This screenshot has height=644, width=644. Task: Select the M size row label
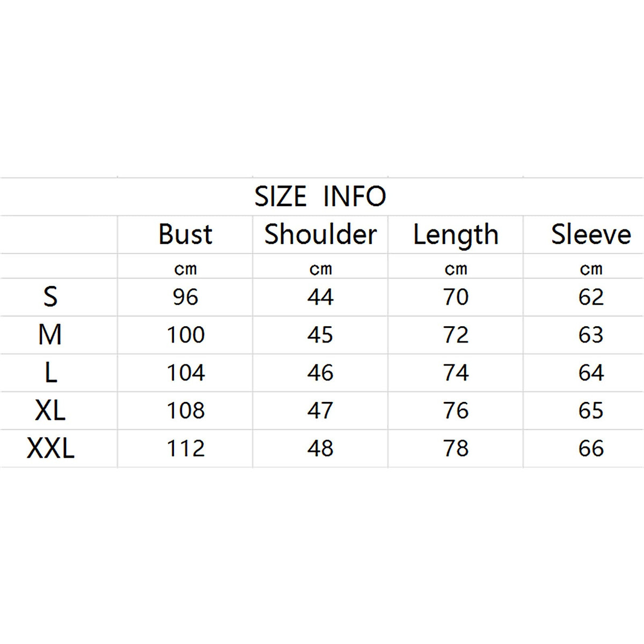pos(50,335)
